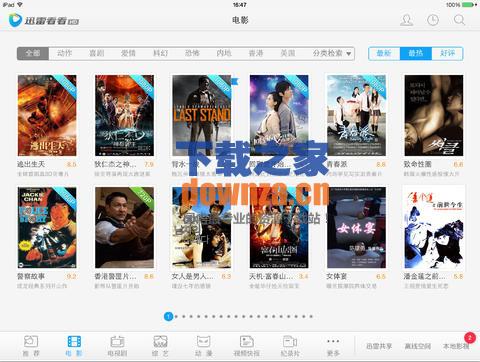Filter movies by 香港 region
This screenshot has height=362, width=480.
(x=256, y=53)
